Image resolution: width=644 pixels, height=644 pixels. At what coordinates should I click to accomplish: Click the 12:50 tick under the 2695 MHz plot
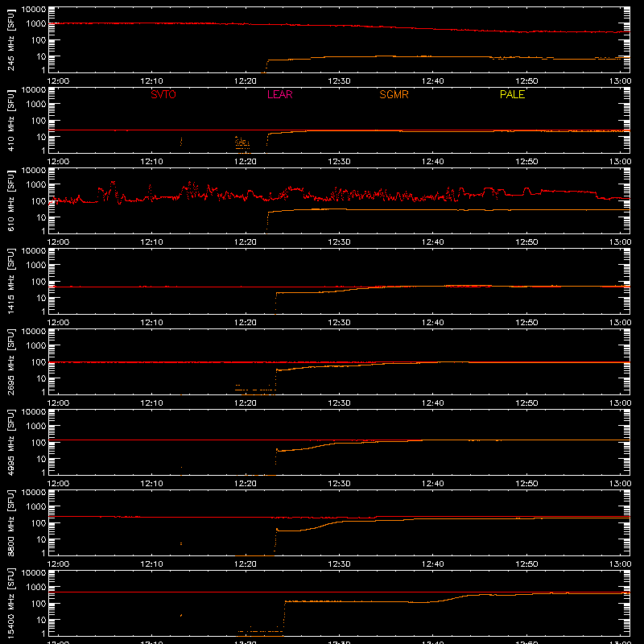pyautogui.click(x=526, y=403)
